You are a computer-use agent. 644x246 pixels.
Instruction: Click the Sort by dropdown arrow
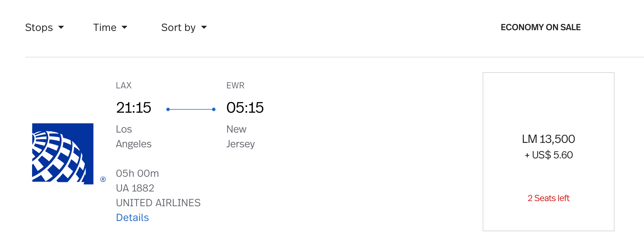(x=204, y=28)
